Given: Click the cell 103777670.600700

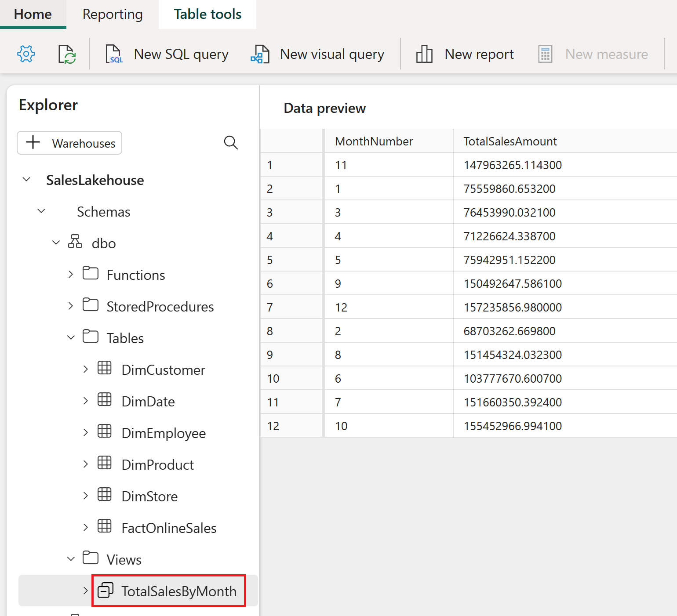Looking at the screenshot, I should coord(565,378).
